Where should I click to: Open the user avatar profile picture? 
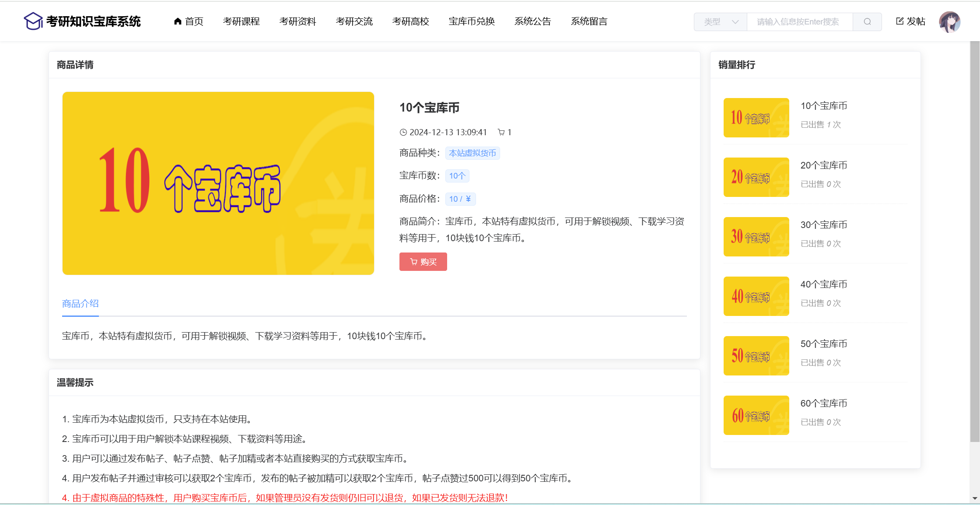(x=949, y=22)
